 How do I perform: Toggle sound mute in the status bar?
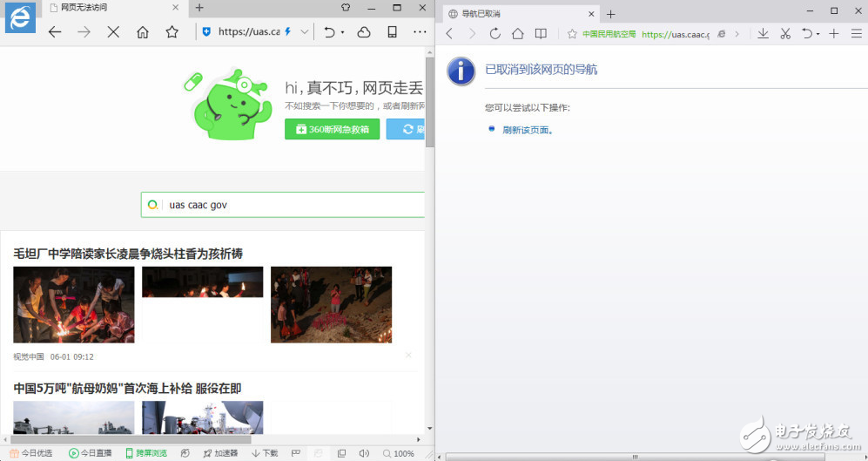click(x=364, y=453)
